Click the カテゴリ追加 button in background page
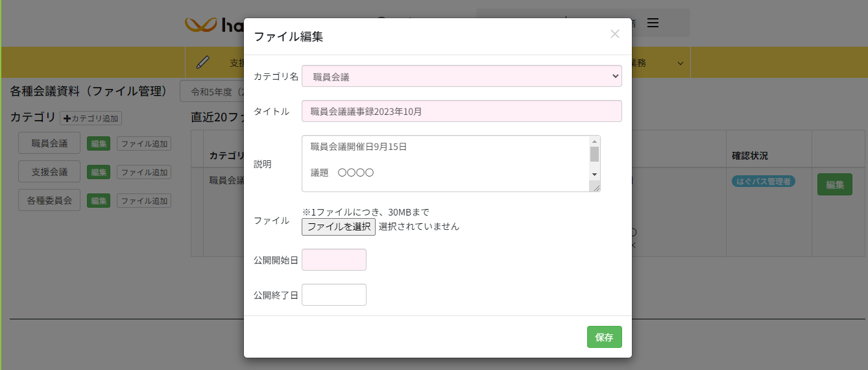 point(91,119)
